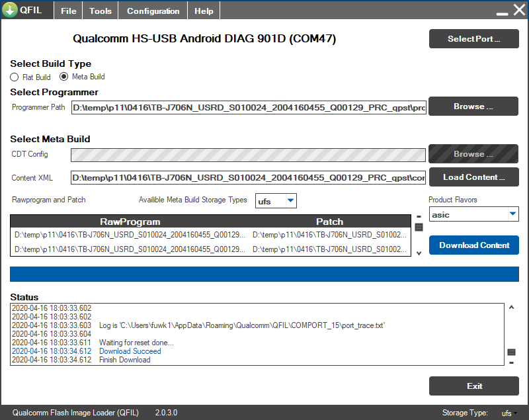
Task: Click the striped CDT Config field
Action: 248,155
